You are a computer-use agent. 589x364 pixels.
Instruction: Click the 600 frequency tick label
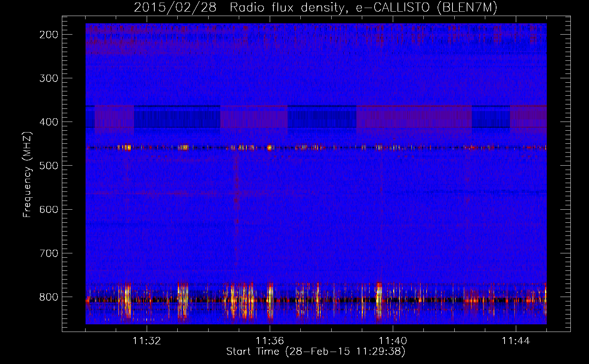pos(48,209)
